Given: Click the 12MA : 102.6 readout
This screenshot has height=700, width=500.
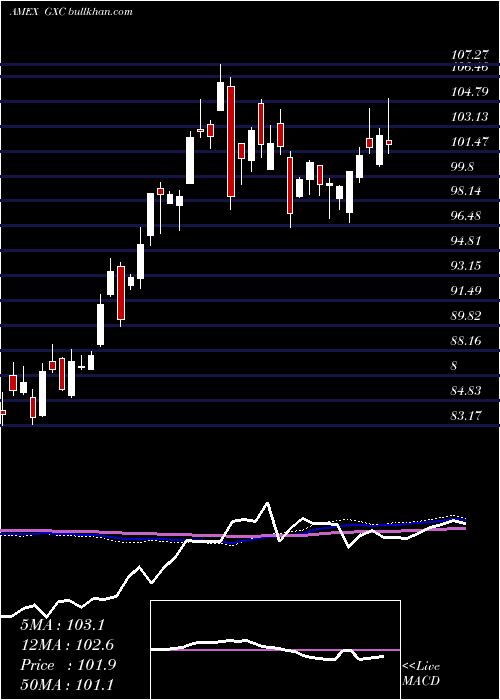Looking at the screenshot, I should [x=67, y=645].
